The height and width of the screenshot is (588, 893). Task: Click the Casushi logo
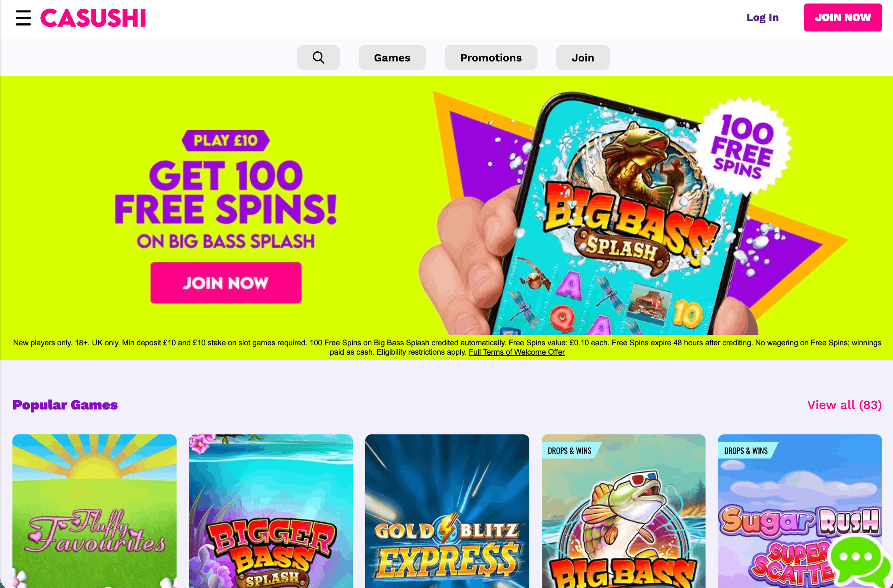click(x=93, y=18)
